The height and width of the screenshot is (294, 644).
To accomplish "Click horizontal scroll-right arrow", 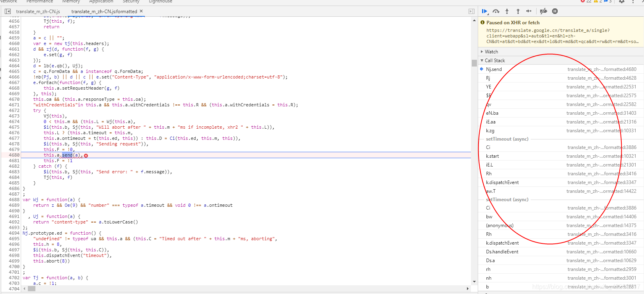I will [467, 288].
